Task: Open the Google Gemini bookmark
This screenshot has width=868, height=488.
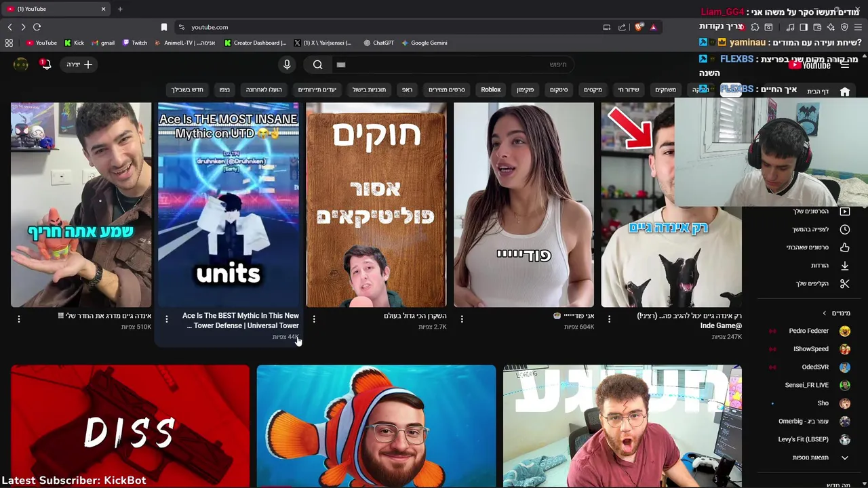Action: [x=425, y=43]
